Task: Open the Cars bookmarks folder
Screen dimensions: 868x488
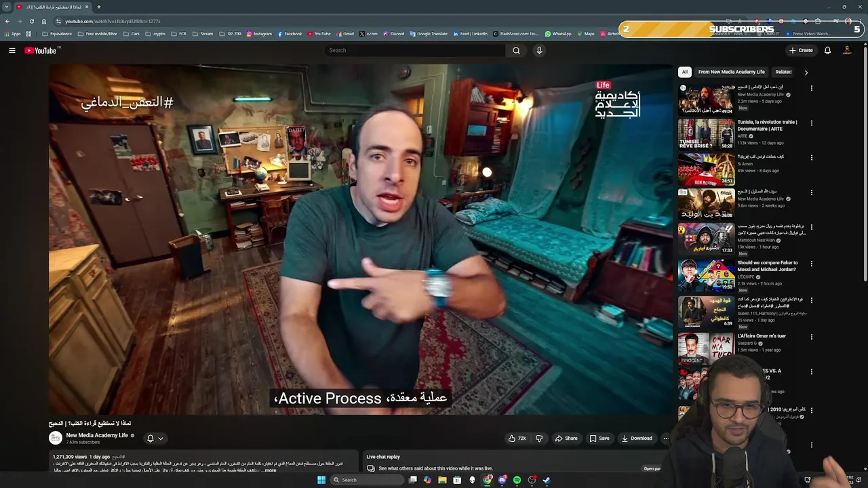Action: 132,34
